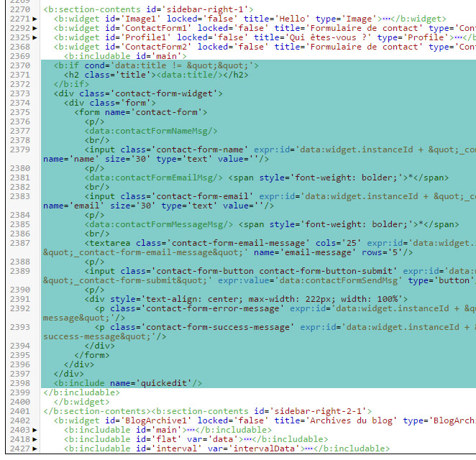Click line number 2369 in gutter
Image resolution: width=476 pixels, height=460 pixels.
pos(20,56)
